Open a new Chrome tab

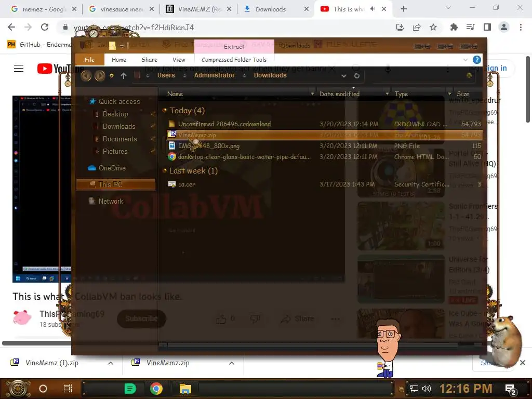pyautogui.click(x=403, y=9)
